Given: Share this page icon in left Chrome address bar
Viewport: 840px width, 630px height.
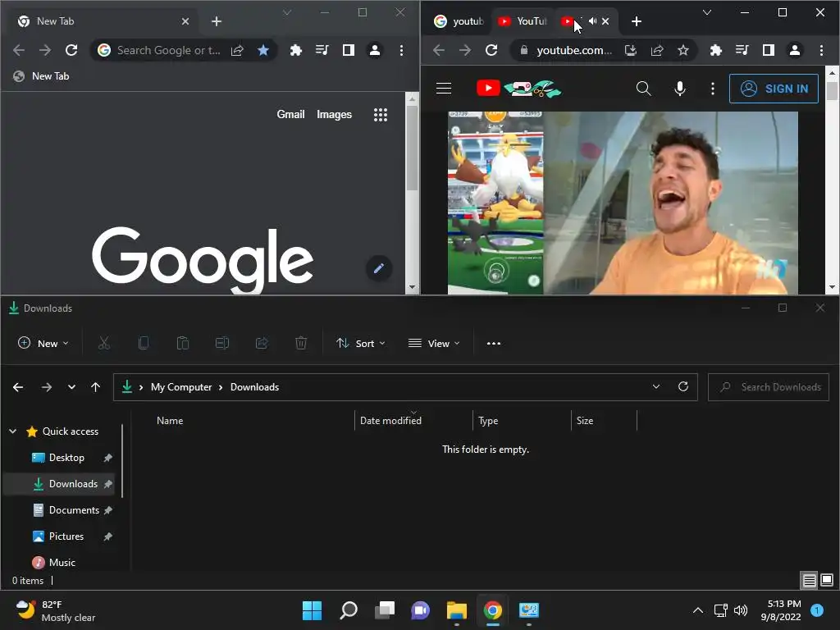Looking at the screenshot, I should (x=237, y=50).
